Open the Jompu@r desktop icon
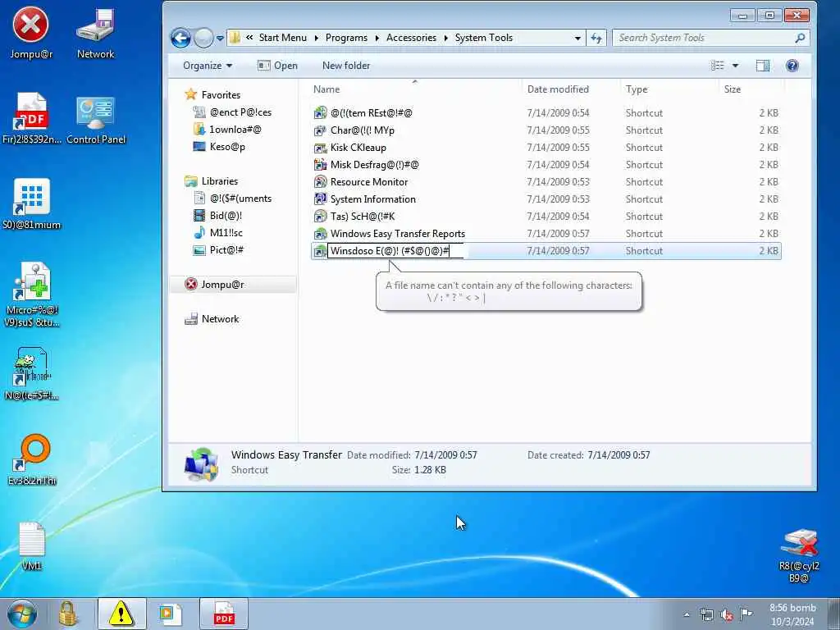840x630 pixels. pyautogui.click(x=31, y=33)
